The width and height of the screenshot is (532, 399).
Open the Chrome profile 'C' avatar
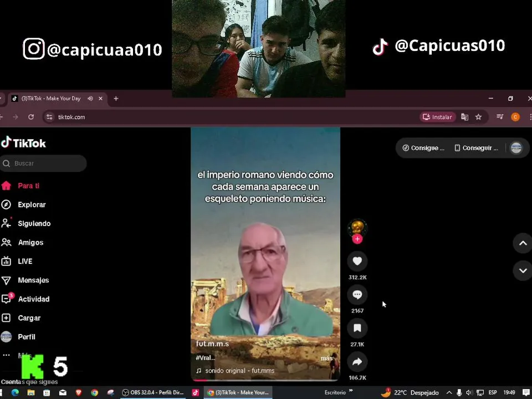(x=515, y=117)
